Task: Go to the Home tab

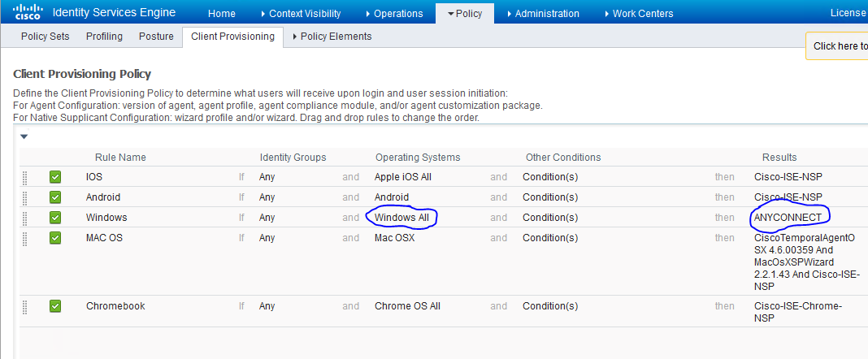Action: (221, 13)
